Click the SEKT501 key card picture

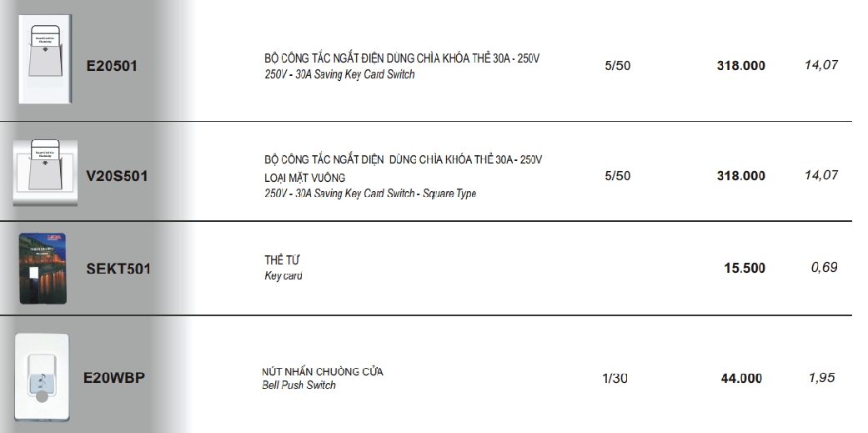(41, 268)
